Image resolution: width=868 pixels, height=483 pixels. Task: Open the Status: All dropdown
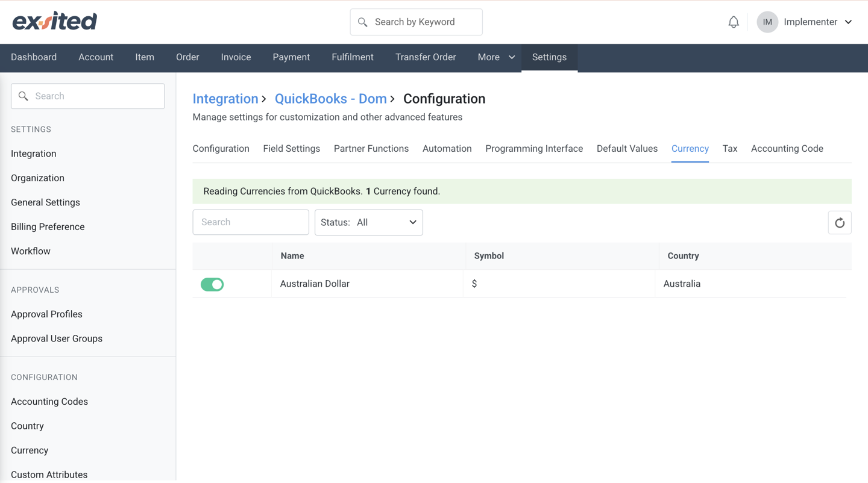[369, 222]
